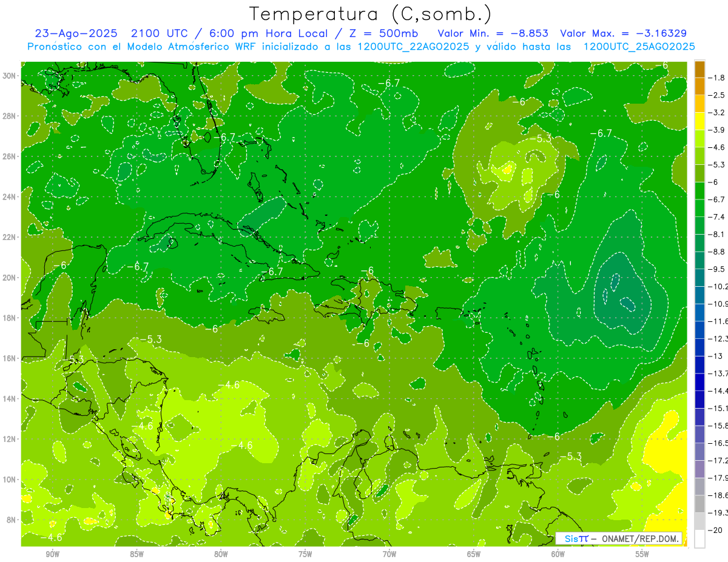Click the '16N' latitude axis label

coord(9,358)
